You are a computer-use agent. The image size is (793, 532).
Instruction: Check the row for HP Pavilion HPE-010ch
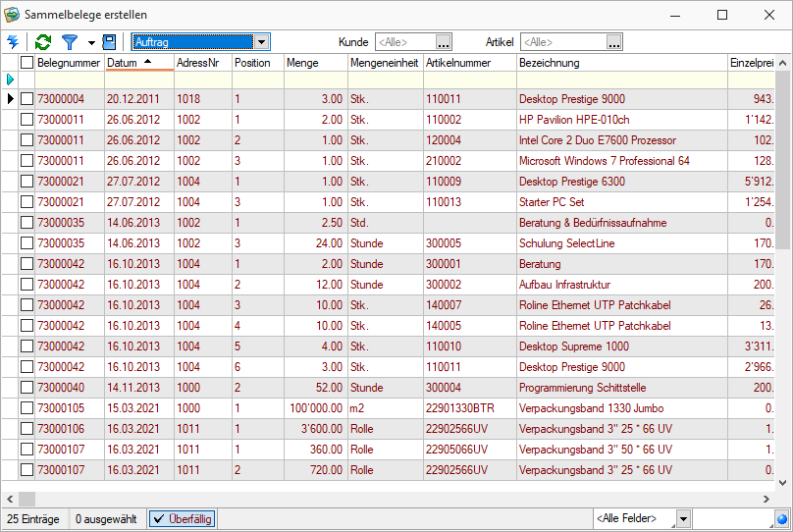pos(26,120)
